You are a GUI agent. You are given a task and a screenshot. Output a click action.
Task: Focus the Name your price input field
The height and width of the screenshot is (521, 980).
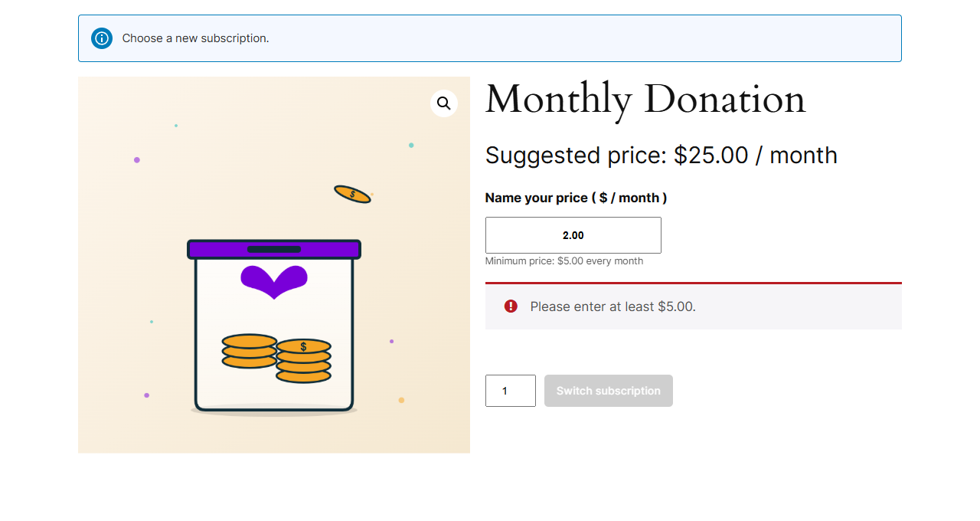[x=573, y=235]
